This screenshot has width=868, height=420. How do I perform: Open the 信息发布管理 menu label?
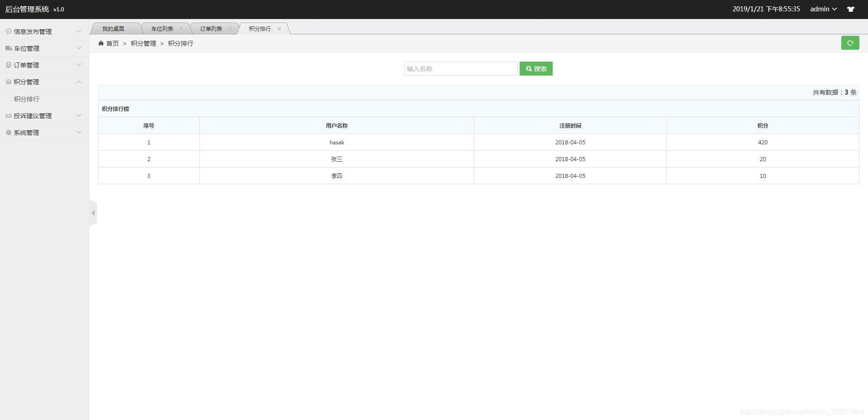[x=33, y=31]
